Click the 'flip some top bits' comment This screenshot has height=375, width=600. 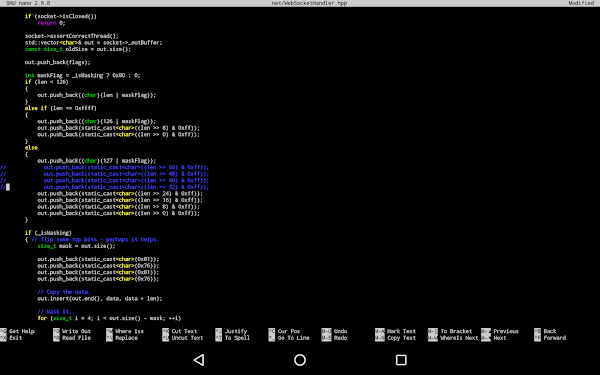[x=95, y=240]
